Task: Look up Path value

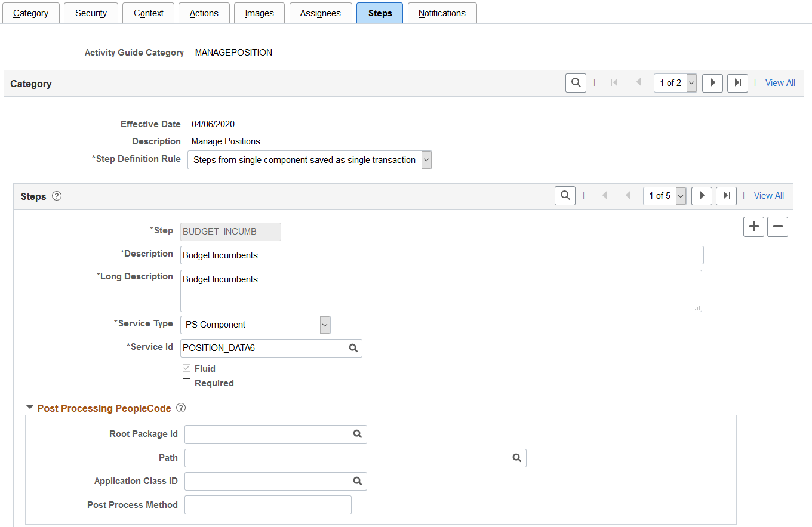Action: [517, 458]
